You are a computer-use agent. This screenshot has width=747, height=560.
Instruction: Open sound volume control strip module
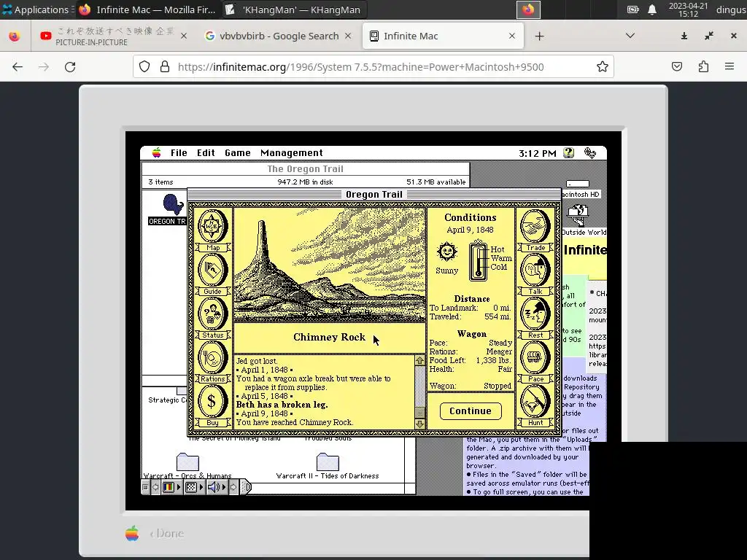click(x=217, y=487)
